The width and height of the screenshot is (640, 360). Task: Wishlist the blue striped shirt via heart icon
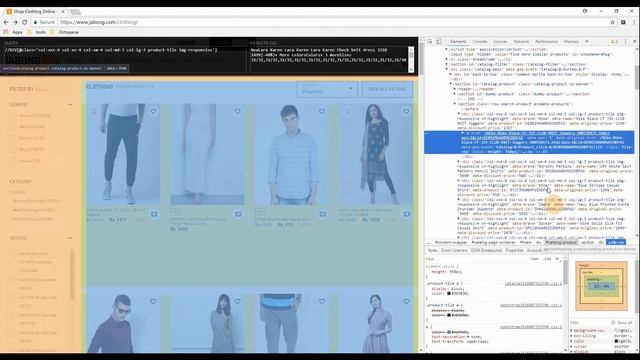(x=322, y=111)
